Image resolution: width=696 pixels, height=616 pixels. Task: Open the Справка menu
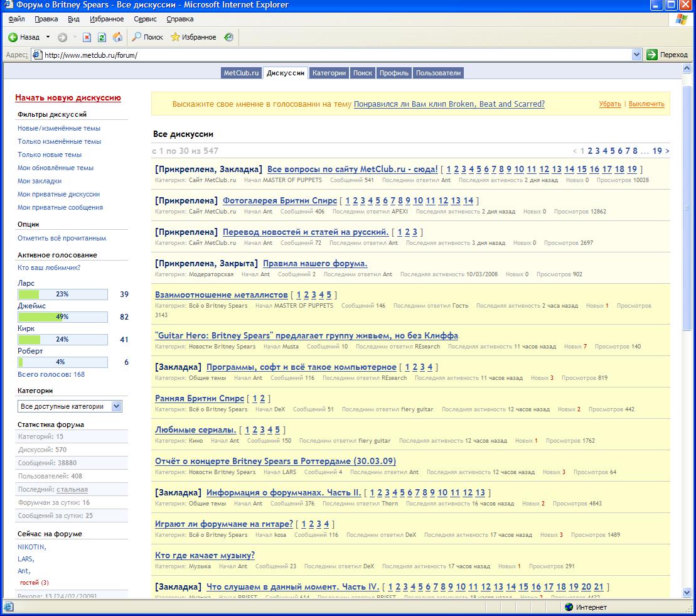tap(179, 19)
